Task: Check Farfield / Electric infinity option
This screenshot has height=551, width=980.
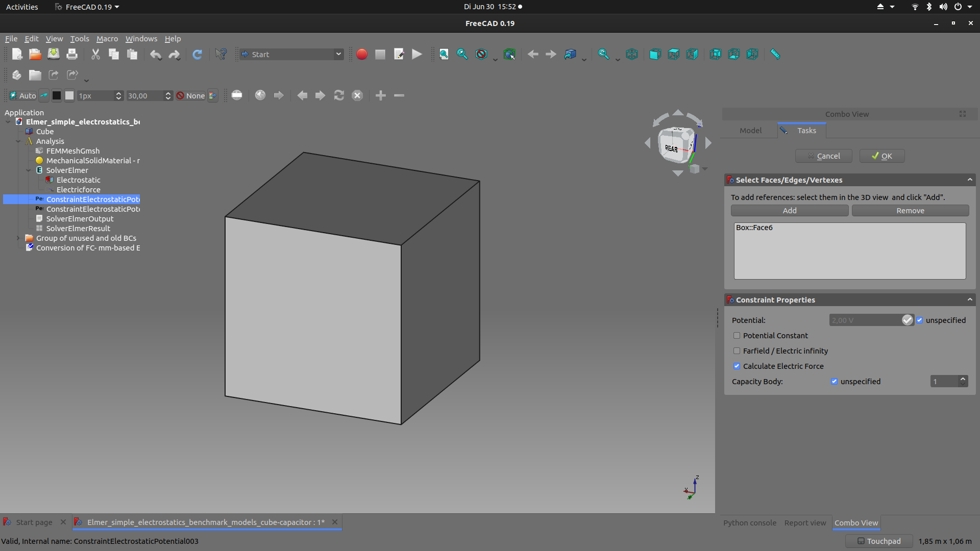Action: 737,351
